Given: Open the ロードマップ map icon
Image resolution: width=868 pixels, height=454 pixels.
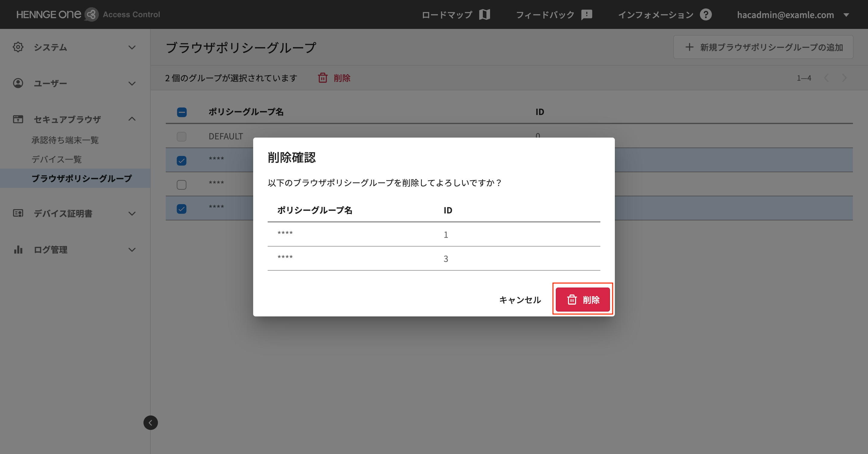Looking at the screenshot, I should pyautogui.click(x=484, y=14).
